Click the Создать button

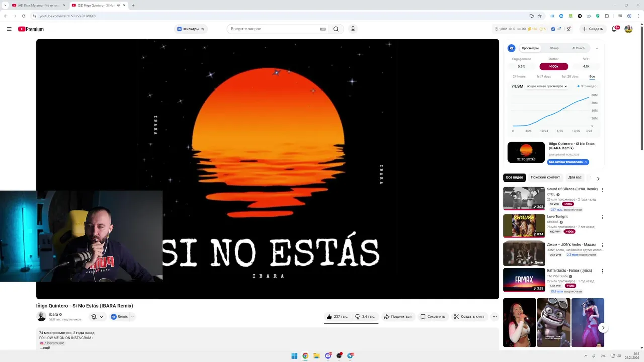(592, 29)
